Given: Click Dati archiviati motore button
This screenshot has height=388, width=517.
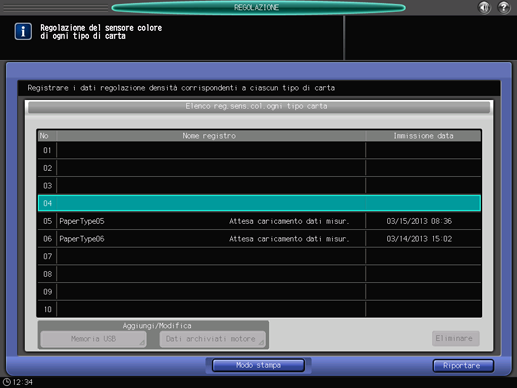Looking at the screenshot, I should click(212, 339).
